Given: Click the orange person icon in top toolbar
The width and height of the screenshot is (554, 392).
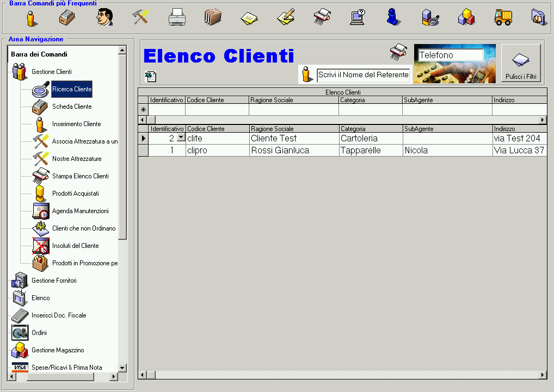Looking at the screenshot, I should pyautogui.click(x=32, y=17).
